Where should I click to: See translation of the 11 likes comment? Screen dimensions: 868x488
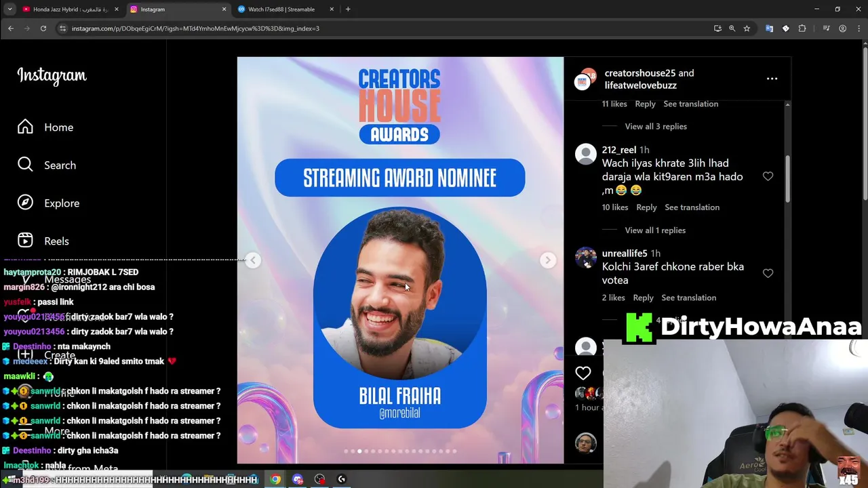690,104
